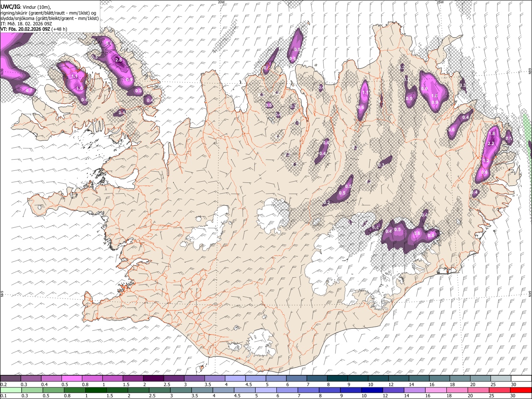Click the '1.6' snowfall value in the Westfjords
532x399 pixels.
(x=80, y=89)
